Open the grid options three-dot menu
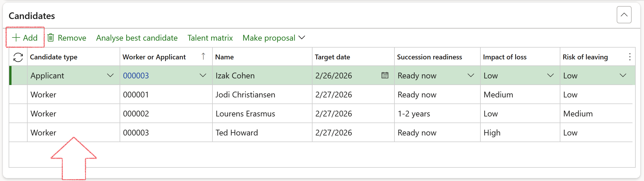Image resolution: width=644 pixels, height=181 pixels. (630, 57)
